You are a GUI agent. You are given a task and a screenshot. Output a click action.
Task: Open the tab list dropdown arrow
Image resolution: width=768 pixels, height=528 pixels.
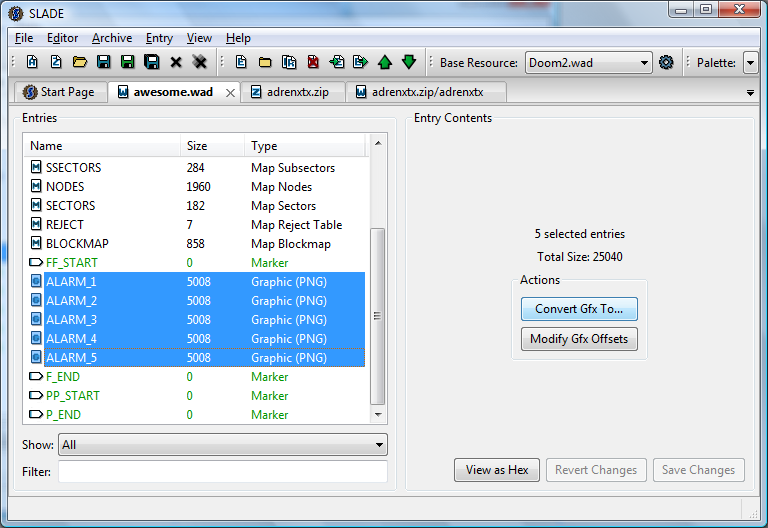750,93
